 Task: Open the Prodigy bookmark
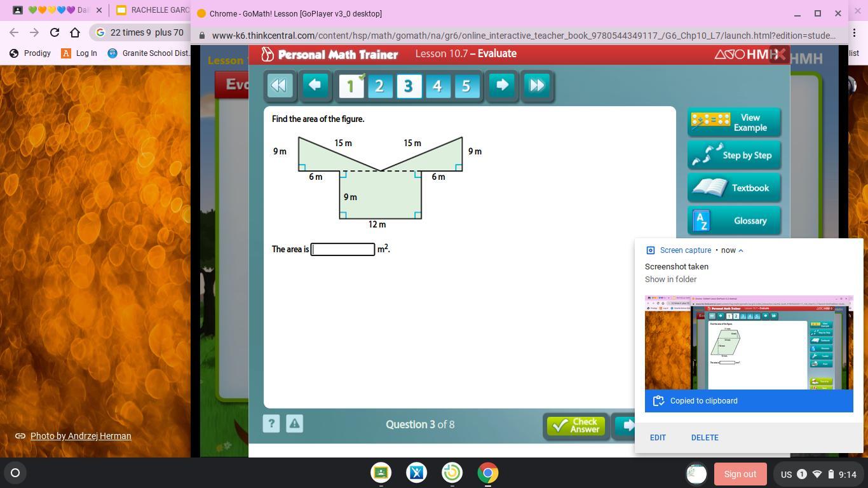point(30,53)
